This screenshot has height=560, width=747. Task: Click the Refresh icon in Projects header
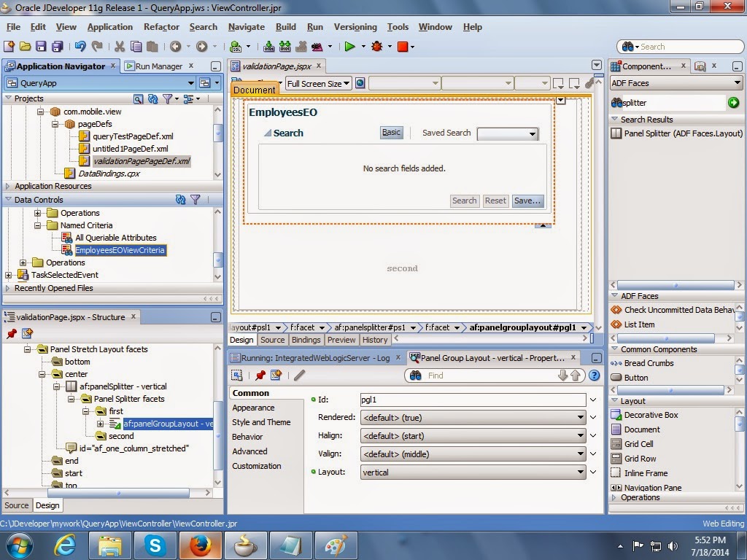[153, 98]
